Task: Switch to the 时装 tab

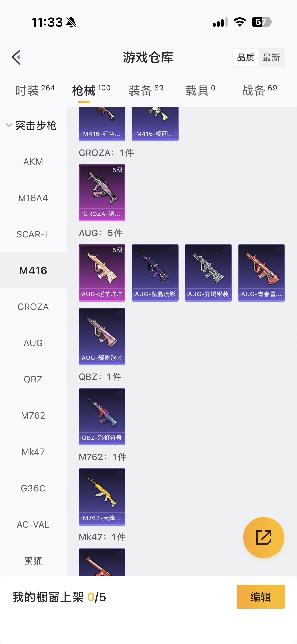Action: tap(35, 90)
